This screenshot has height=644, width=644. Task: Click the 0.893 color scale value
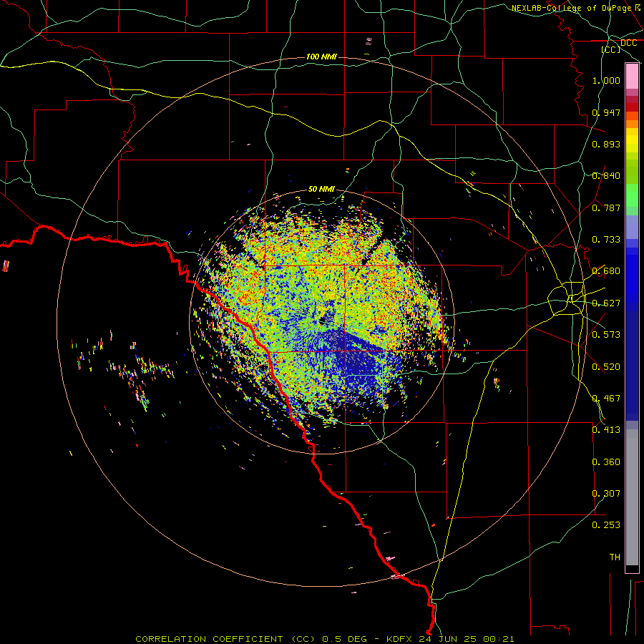[x=606, y=144]
